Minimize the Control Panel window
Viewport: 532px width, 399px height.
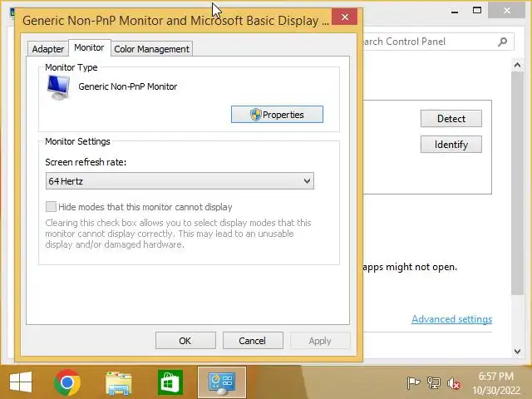(x=455, y=11)
